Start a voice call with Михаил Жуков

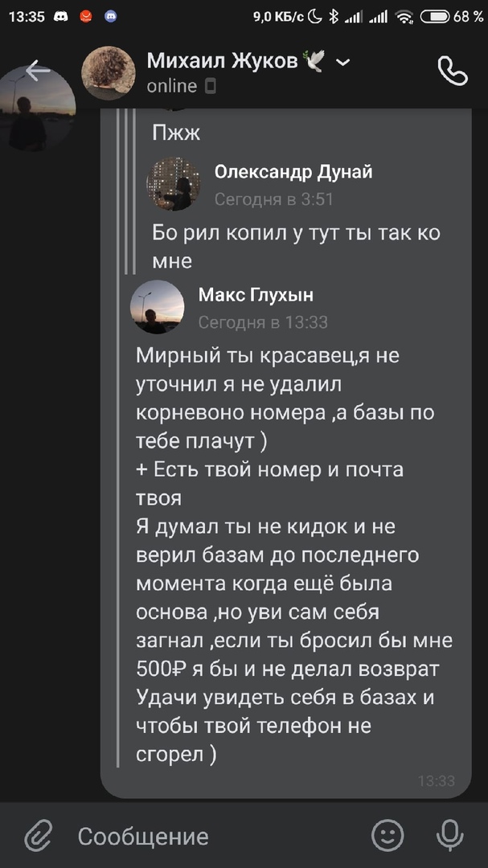click(452, 72)
